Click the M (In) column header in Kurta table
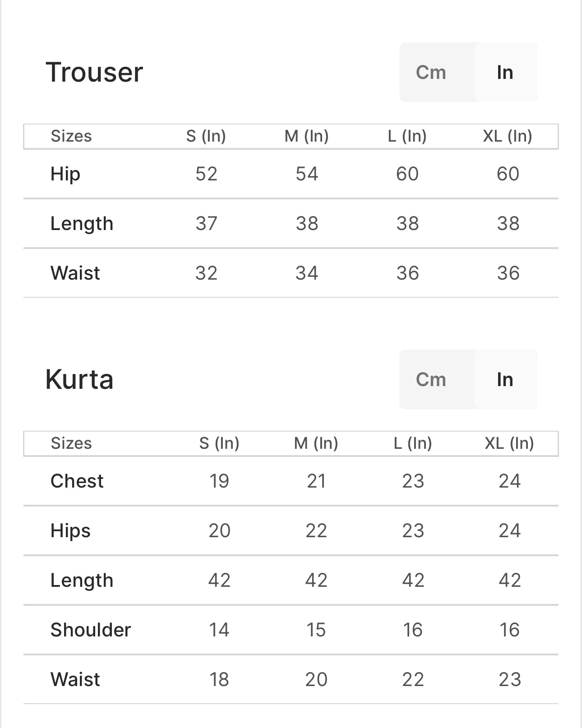 (316, 443)
